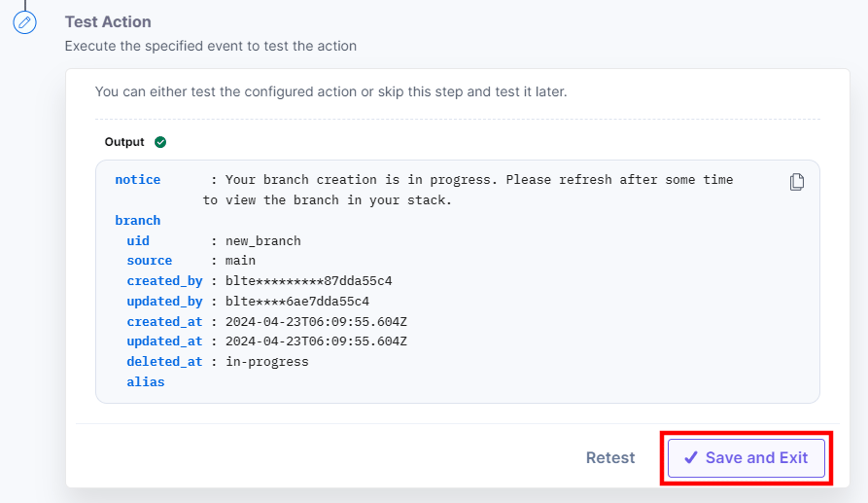Click the updated_at key label
This screenshot has width=868, height=503.
click(165, 342)
